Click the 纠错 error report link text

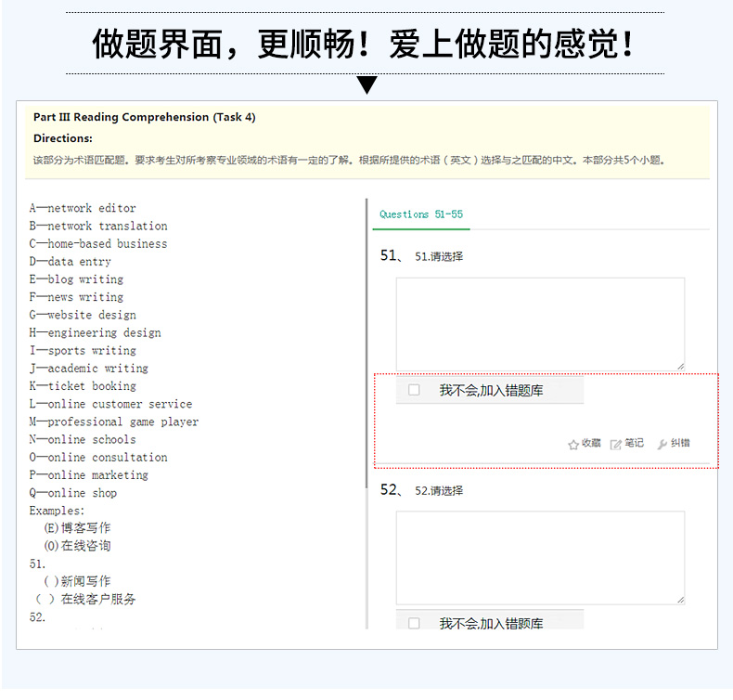[x=681, y=444]
